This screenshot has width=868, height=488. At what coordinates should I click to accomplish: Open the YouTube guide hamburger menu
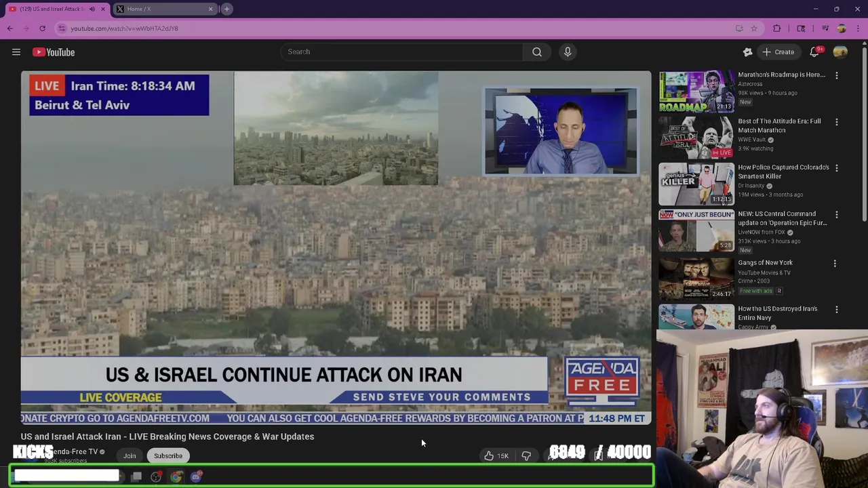coord(16,52)
